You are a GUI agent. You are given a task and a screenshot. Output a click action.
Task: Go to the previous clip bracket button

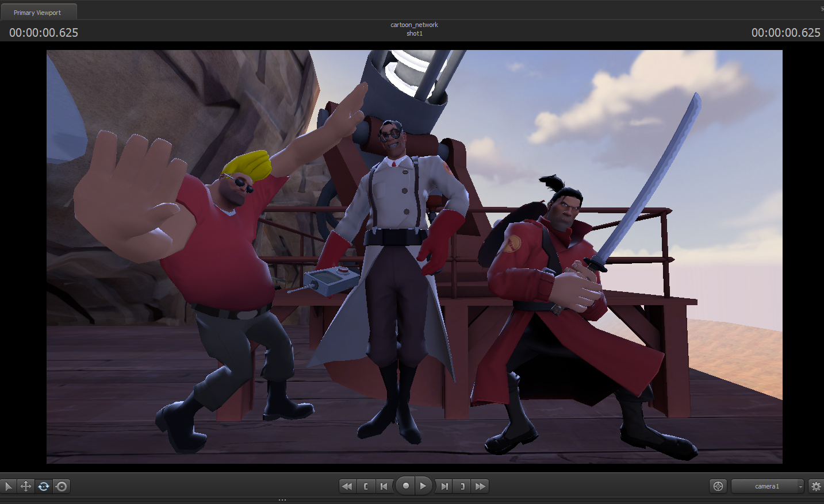point(366,486)
